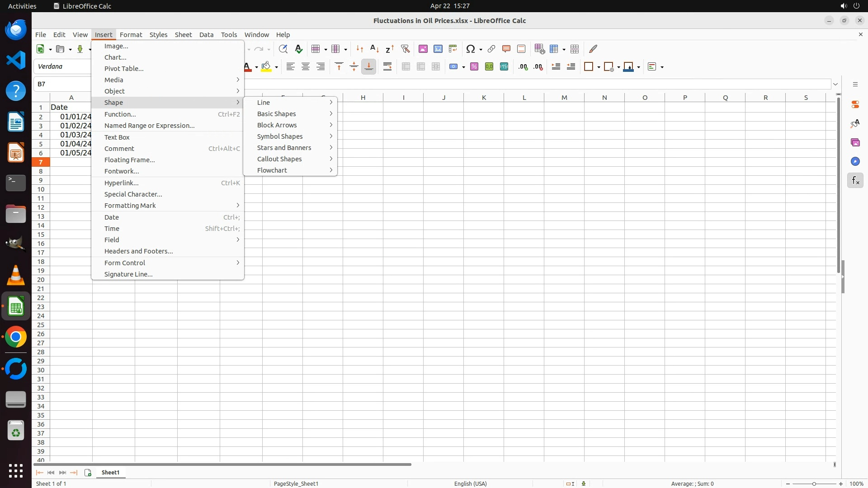
Task: Open the Special Character dropdown arrow
Action: [x=481, y=49]
